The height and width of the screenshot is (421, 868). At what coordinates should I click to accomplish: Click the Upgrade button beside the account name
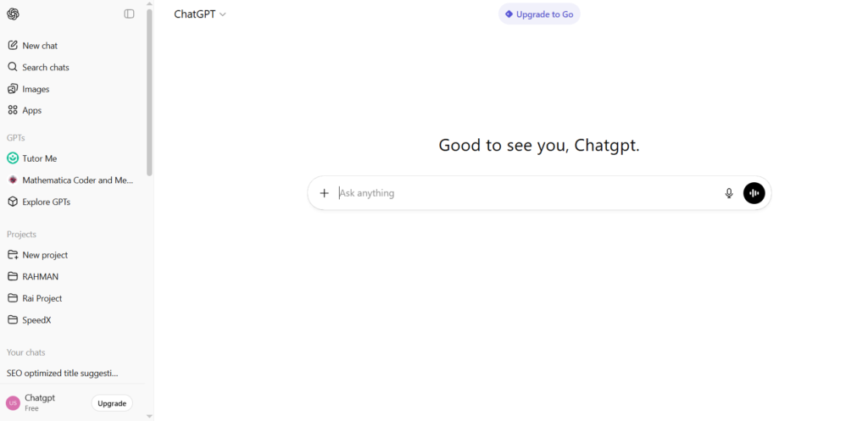point(112,403)
